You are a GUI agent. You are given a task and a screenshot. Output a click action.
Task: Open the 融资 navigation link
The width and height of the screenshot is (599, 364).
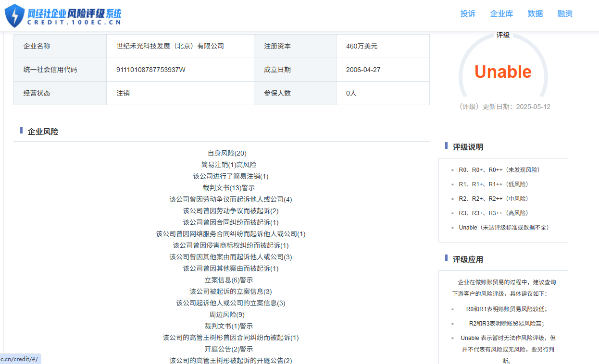(x=565, y=13)
